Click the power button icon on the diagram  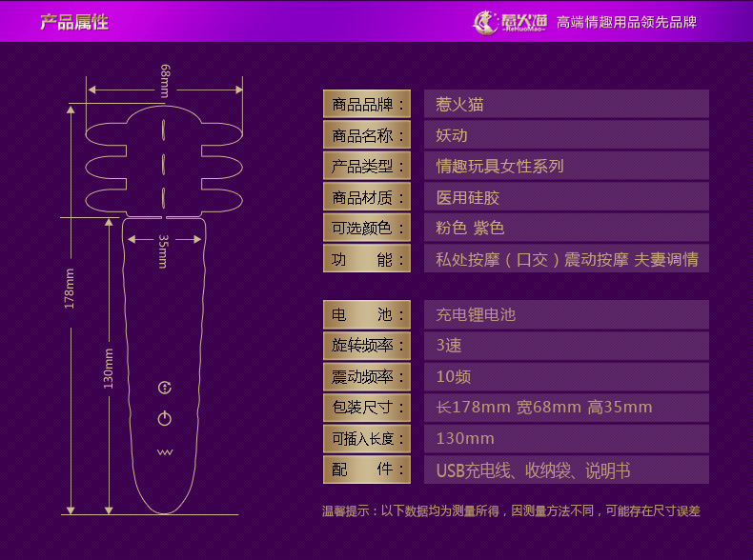[x=165, y=418]
